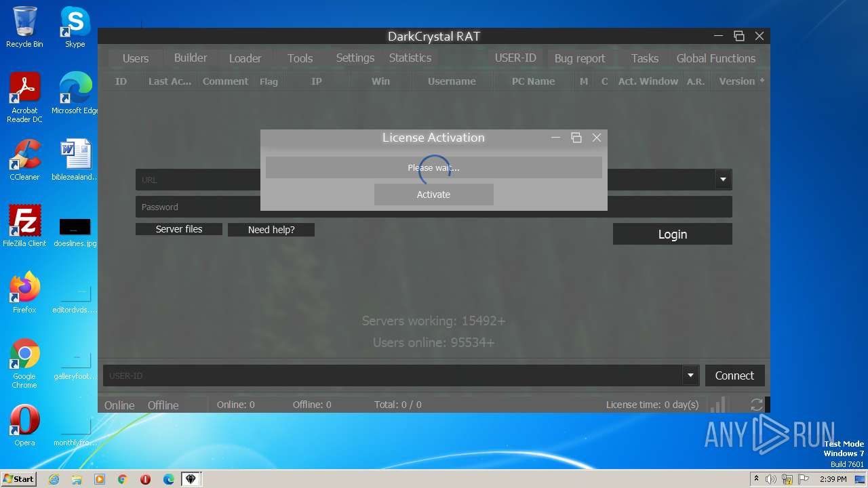Viewport: 868px width, 488px height.
Task: Click the signal strength bars icon
Action: [717, 405]
